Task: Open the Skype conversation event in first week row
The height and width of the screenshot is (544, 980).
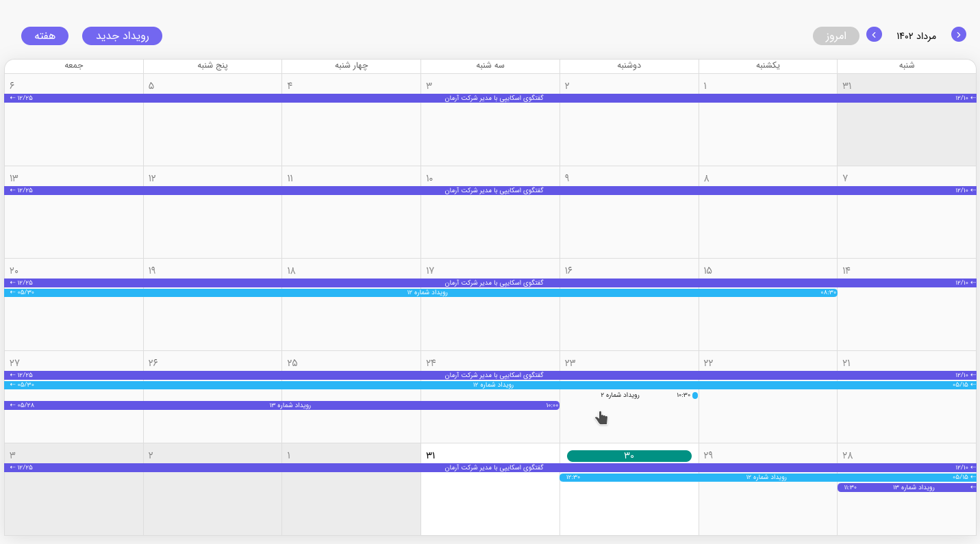Action: (493, 98)
